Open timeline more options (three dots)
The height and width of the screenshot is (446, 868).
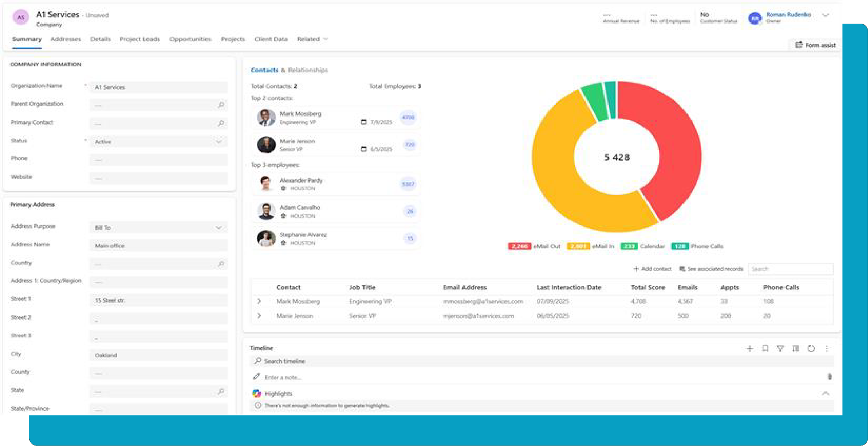[826, 348]
